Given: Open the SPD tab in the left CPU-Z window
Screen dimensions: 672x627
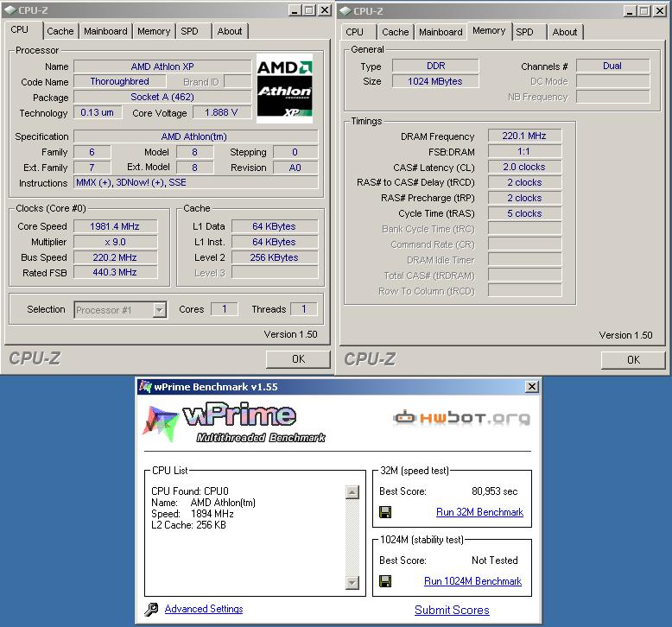Looking at the screenshot, I should (189, 31).
